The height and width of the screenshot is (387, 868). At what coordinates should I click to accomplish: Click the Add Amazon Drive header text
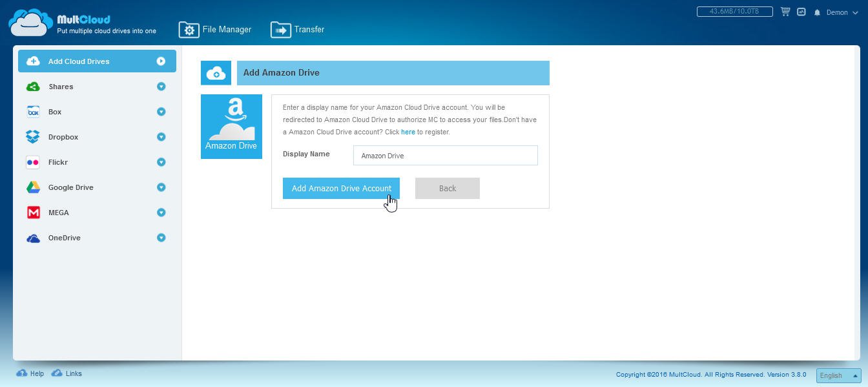(x=282, y=73)
